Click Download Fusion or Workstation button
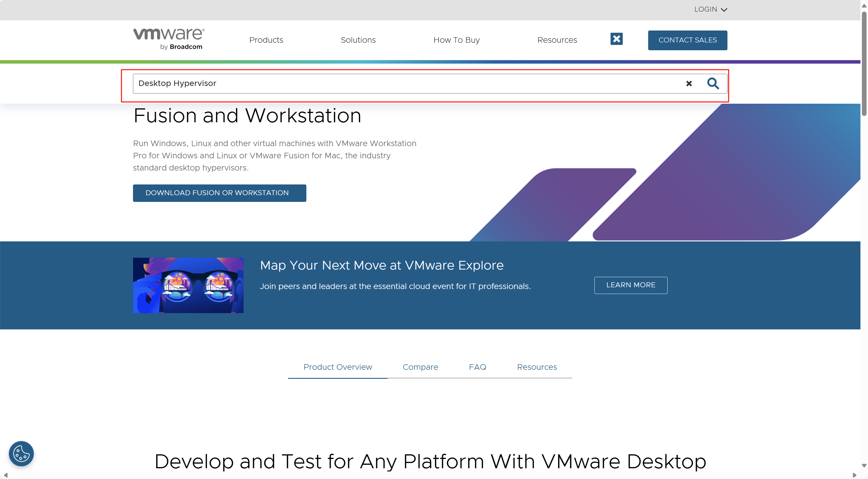This screenshot has width=868, height=479. [219, 193]
